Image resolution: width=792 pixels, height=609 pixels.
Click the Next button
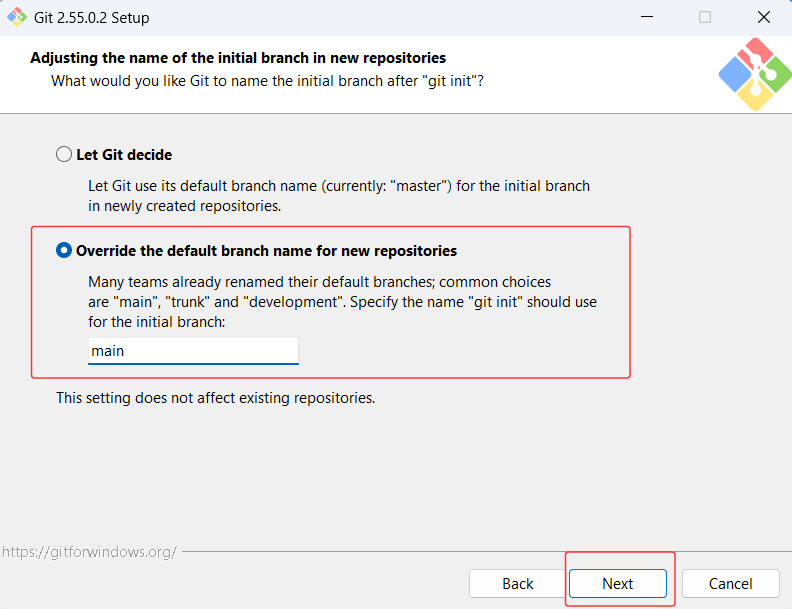click(618, 584)
